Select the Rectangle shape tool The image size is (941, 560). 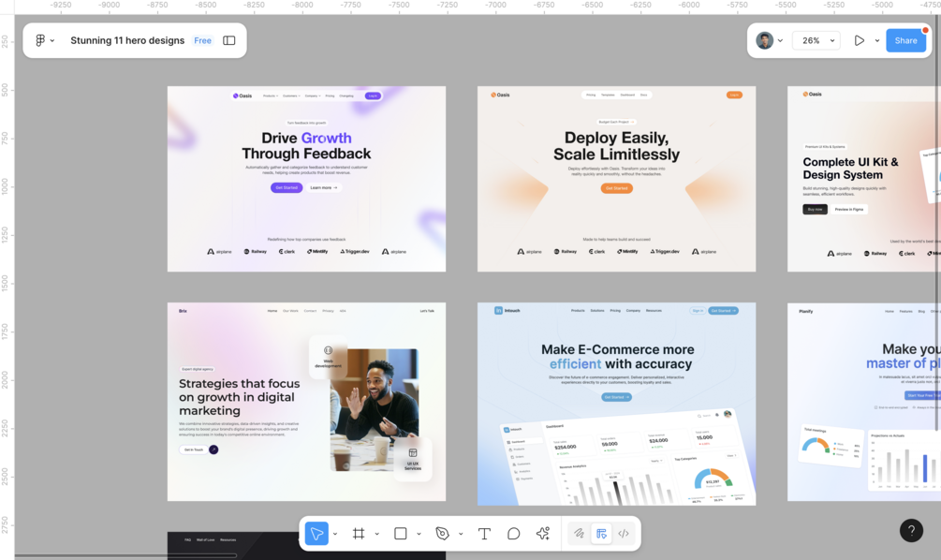(x=401, y=533)
